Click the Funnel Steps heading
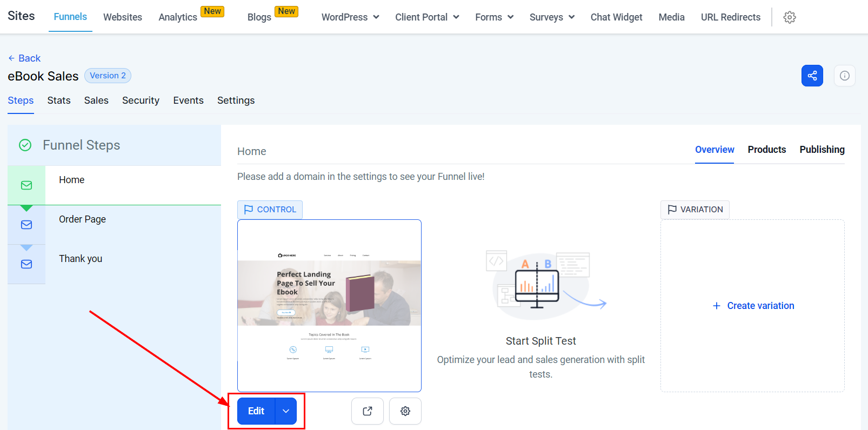 tap(82, 145)
